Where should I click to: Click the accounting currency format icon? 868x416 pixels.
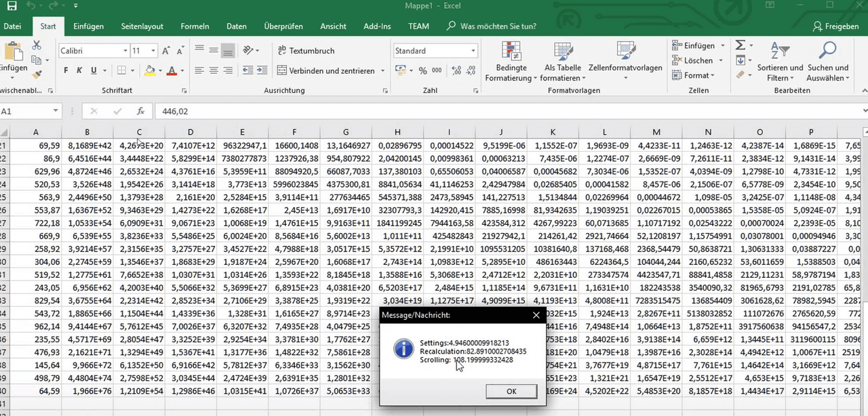coord(400,70)
